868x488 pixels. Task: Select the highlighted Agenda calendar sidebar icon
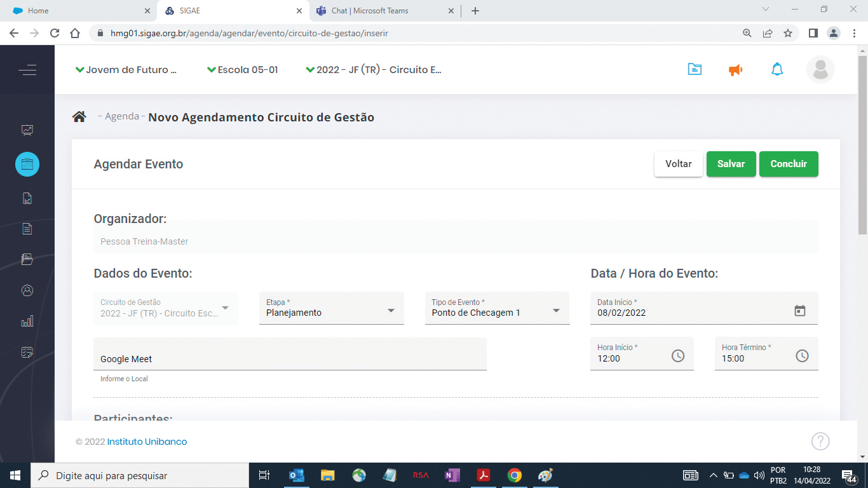(x=27, y=165)
